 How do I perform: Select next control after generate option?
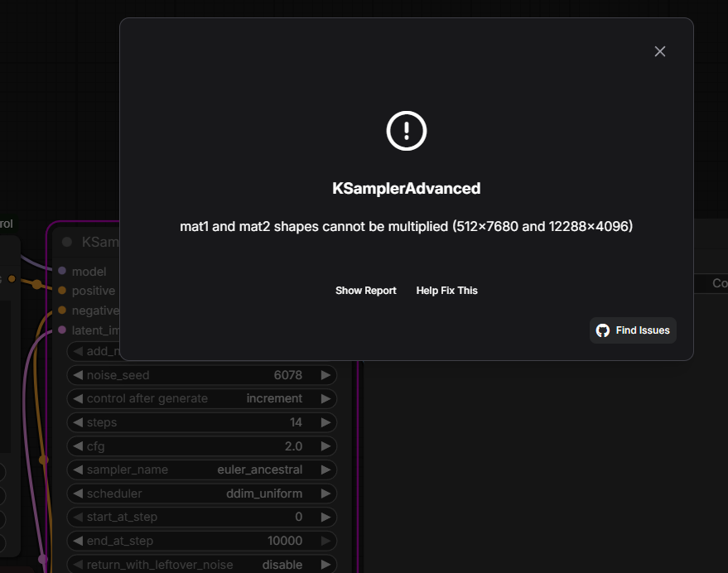(x=325, y=398)
